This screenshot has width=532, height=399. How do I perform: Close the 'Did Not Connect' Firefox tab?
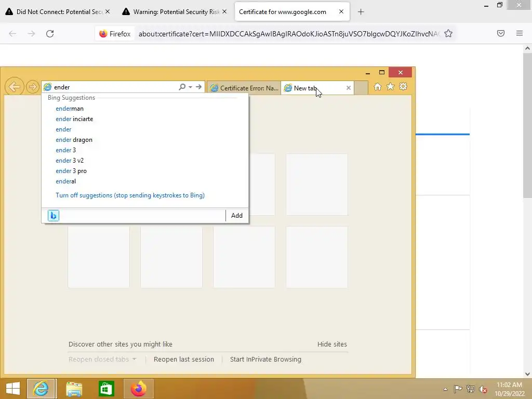pyautogui.click(x=108, y=11)
